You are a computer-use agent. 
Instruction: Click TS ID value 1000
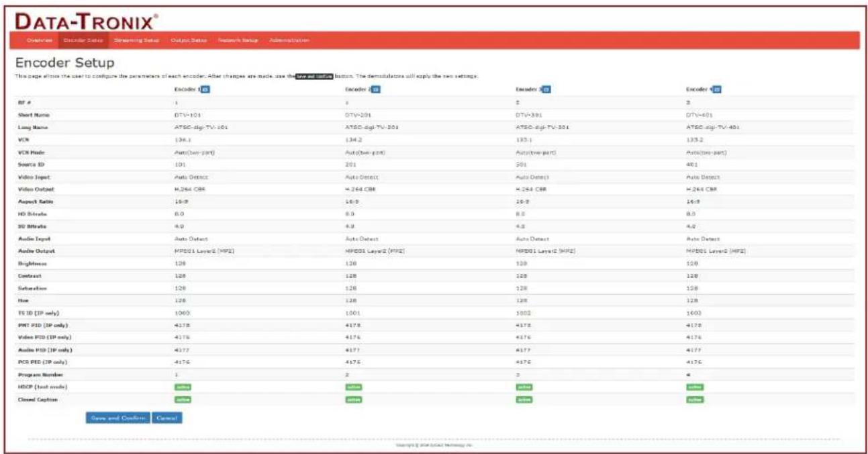tap(181, 314)
